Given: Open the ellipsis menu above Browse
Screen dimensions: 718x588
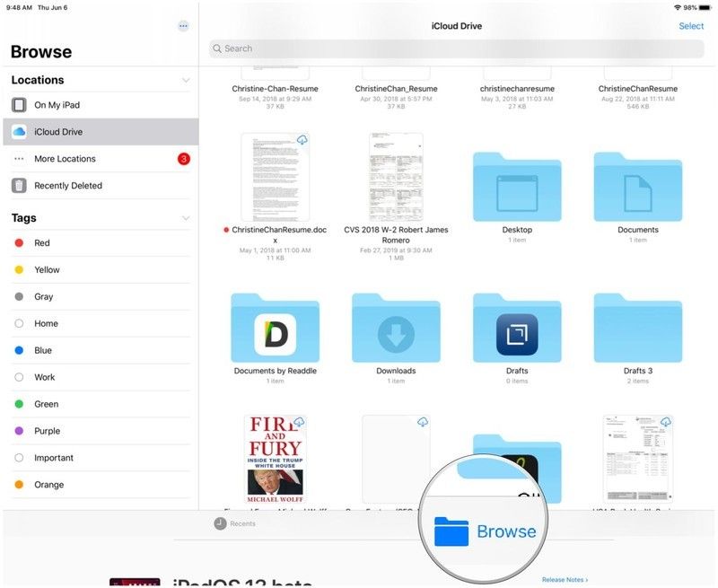Looking at the screenshot, I should (183, 26).
